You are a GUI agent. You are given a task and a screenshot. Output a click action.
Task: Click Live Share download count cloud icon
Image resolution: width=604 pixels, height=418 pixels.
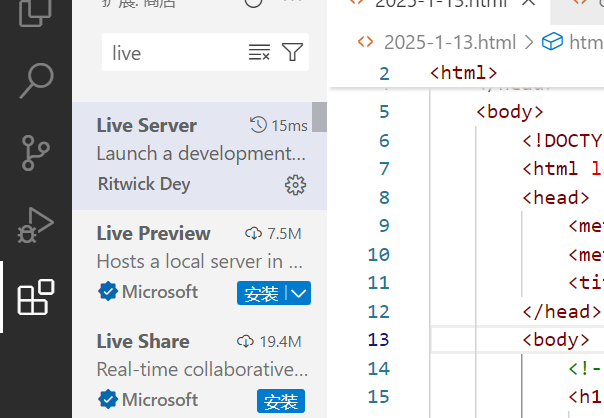(245, 341)
